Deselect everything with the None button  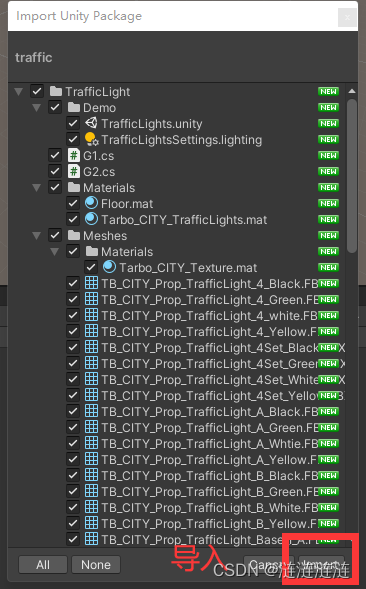click(96, 565)
